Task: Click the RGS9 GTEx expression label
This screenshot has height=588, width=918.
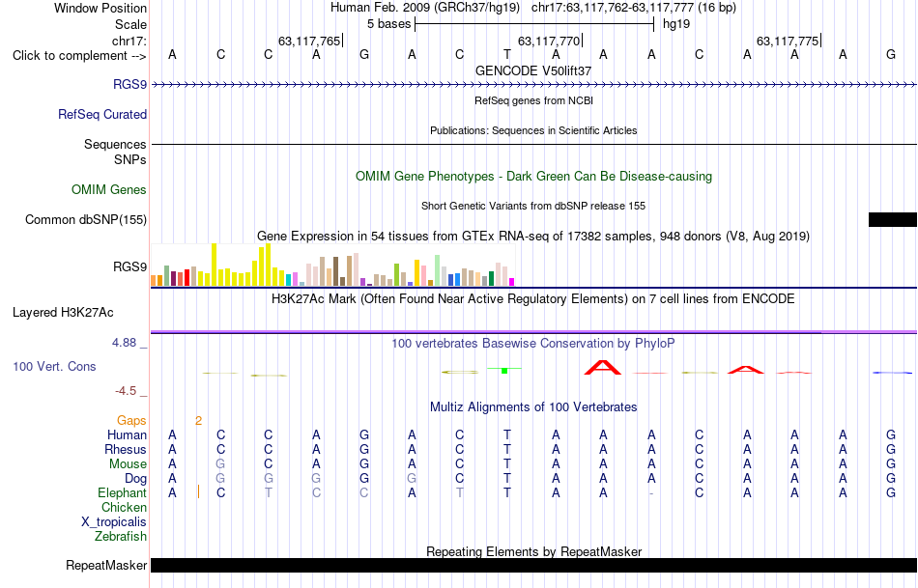Action: (x=130, y=266)
